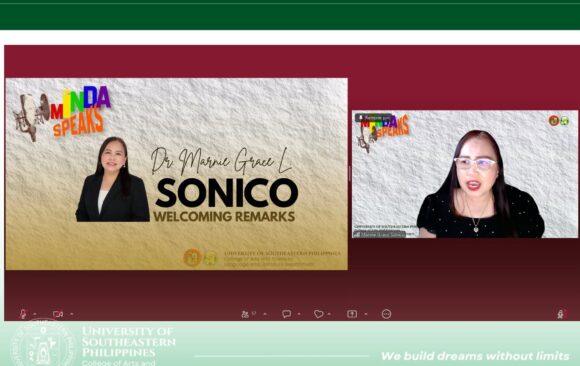The height and width of the screenshot is (366, 580).
Task: Select the speaker's video tile
Action: pos(465,174)
